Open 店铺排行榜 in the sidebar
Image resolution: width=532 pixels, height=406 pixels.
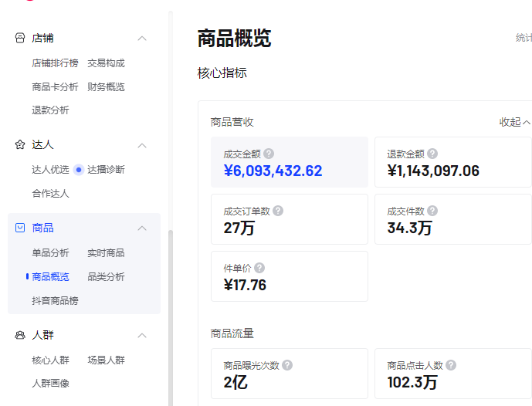(x=55, y=63)
